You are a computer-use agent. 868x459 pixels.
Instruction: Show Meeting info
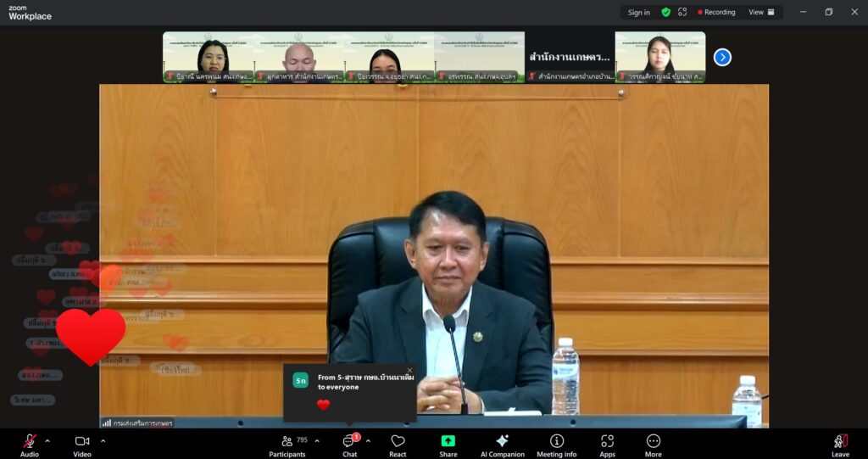[556, 444]
